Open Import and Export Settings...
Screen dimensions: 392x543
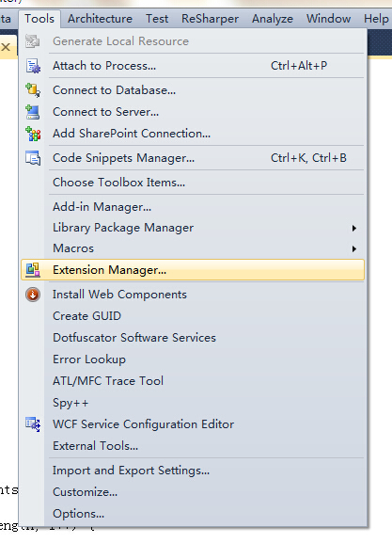pos(193,471)
